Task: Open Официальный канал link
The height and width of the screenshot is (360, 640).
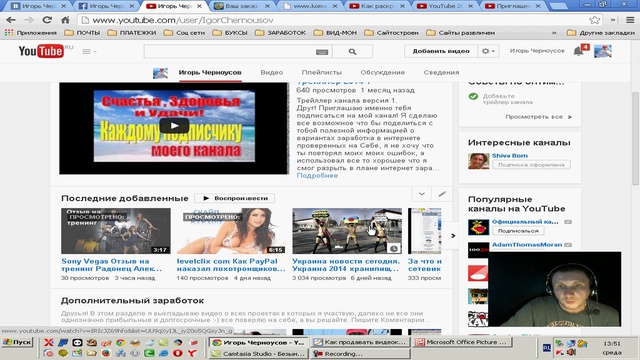Action: 525,222
